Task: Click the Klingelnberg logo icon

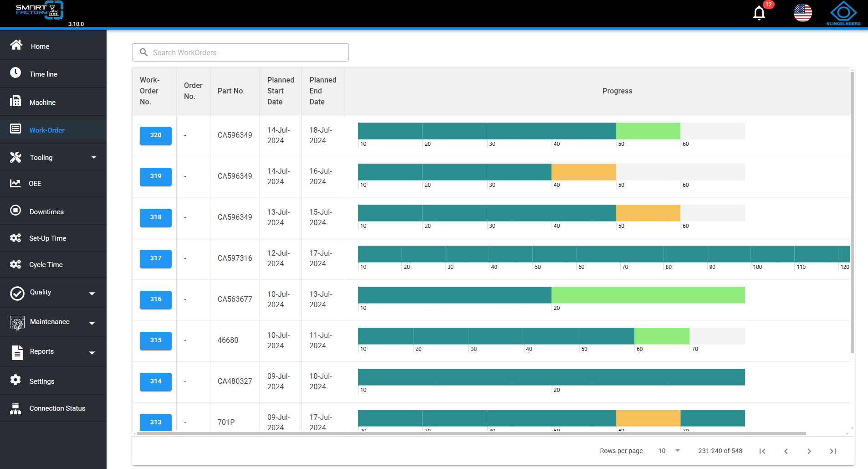Action: (x=843, y=13)
